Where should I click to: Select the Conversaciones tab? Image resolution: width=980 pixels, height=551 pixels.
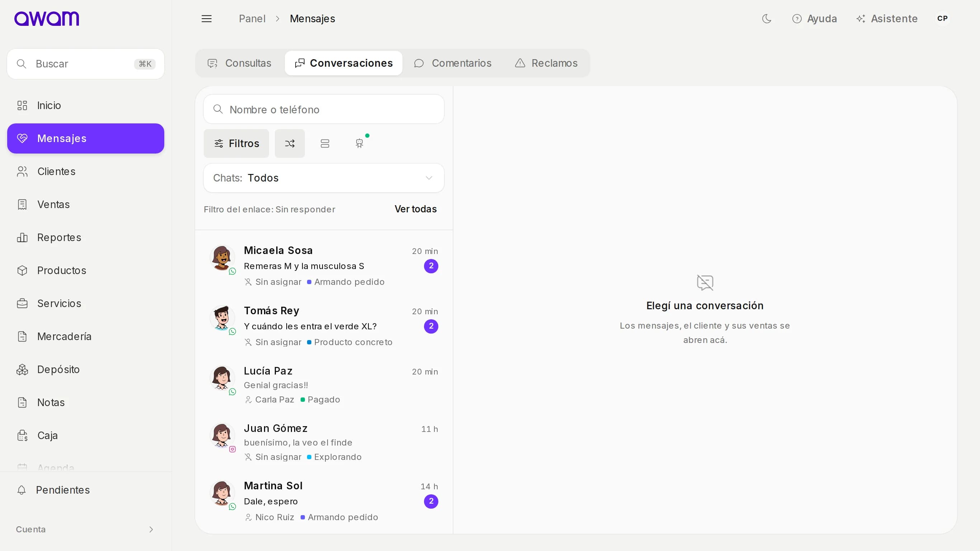[344, 63]
